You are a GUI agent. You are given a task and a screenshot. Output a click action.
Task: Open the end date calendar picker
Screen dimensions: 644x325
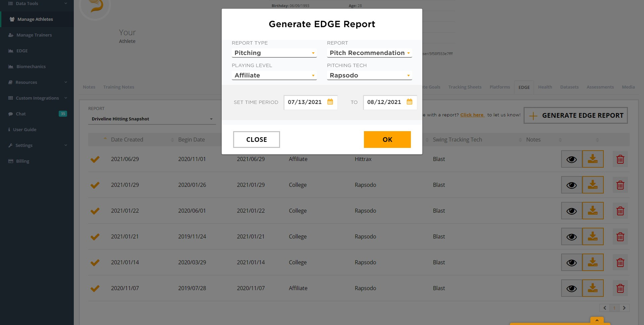(x=409, y=102)
